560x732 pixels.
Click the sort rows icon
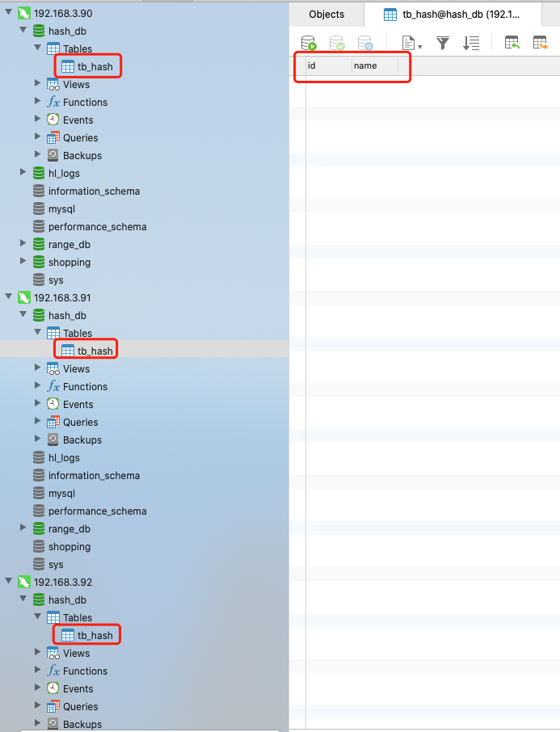471,43
